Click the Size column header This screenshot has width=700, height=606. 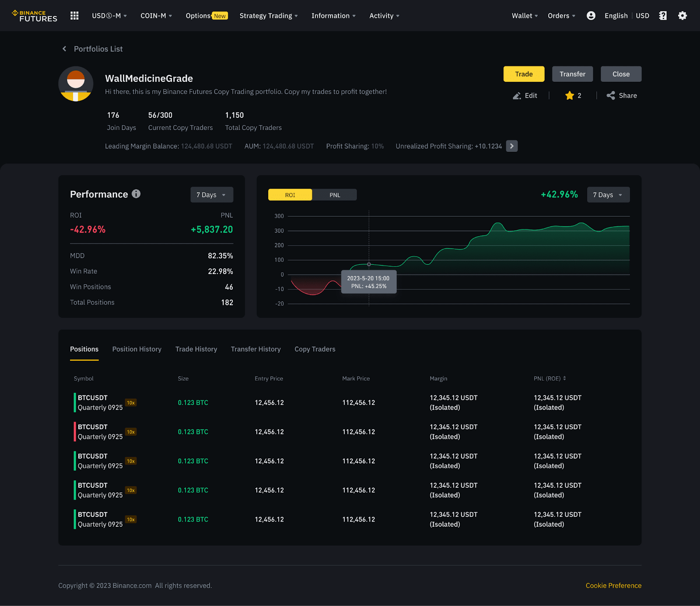point(183,378)
